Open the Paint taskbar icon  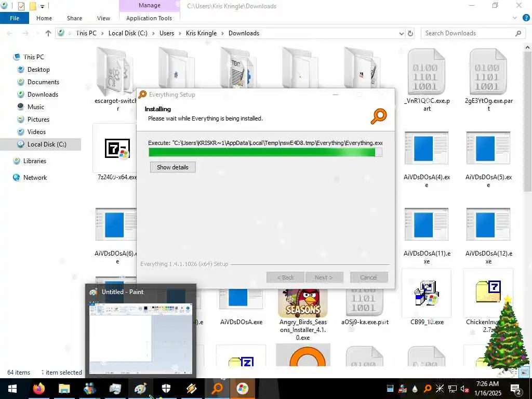pos(140,389)
